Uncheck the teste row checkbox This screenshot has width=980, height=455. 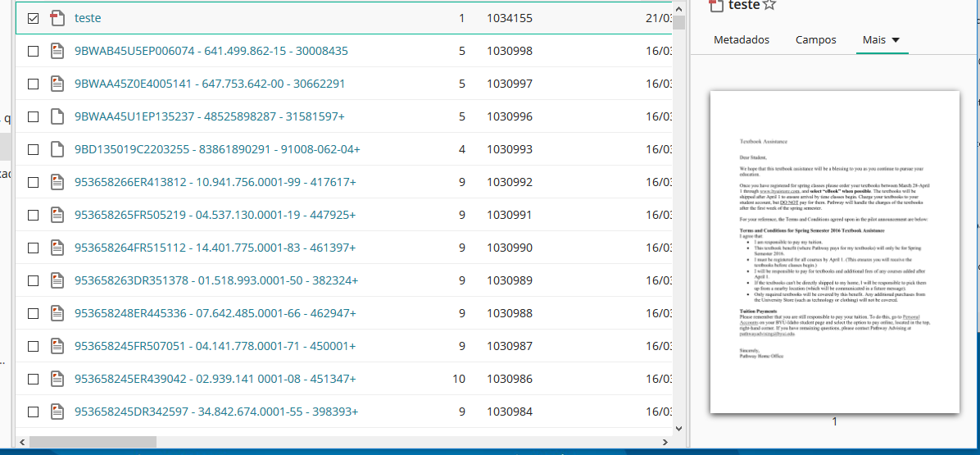[34, 18]
